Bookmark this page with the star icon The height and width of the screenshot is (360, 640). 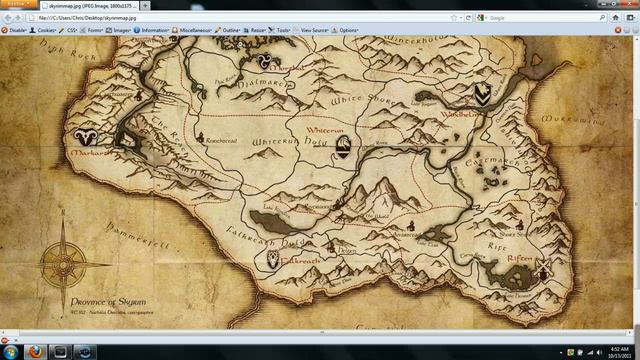point(453,18)
